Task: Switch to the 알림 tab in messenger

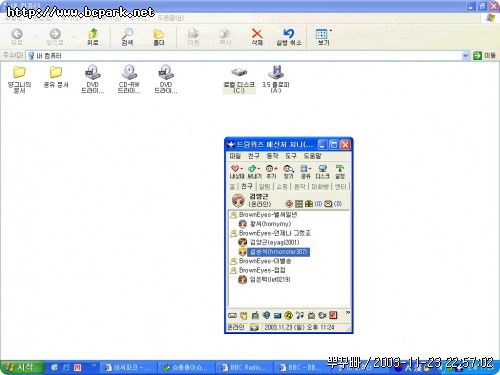Action: tap(265, 187)
